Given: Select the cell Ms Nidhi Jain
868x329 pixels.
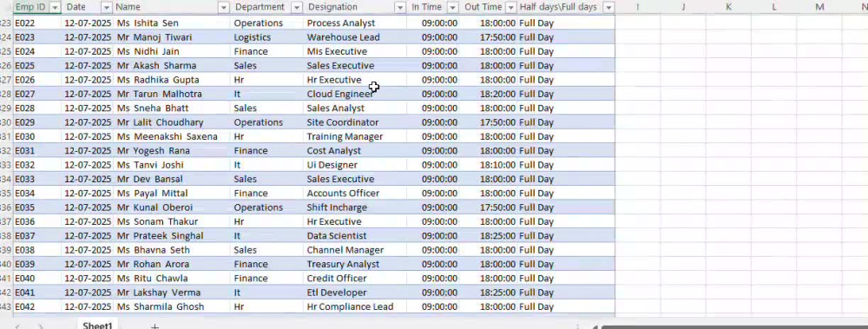Looking at the screenshot, I should coord(172,51).
